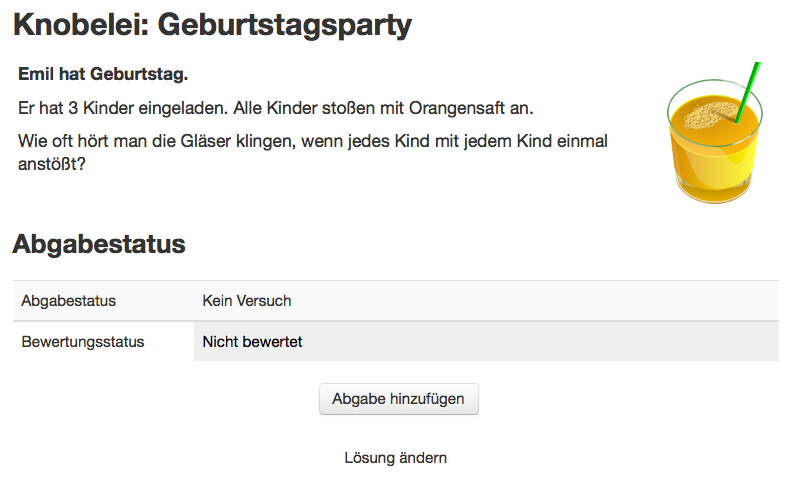Viewport: 794px width, 481px height.
Task: Select the Knobelei: Geburtstagsparty page heading
Action: tap(212, 24)
